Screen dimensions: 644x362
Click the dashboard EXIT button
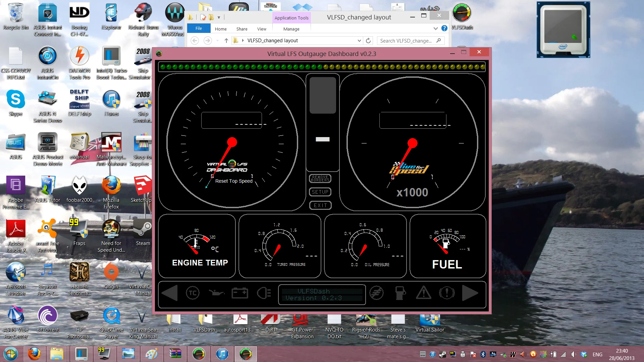click(320, 205)
